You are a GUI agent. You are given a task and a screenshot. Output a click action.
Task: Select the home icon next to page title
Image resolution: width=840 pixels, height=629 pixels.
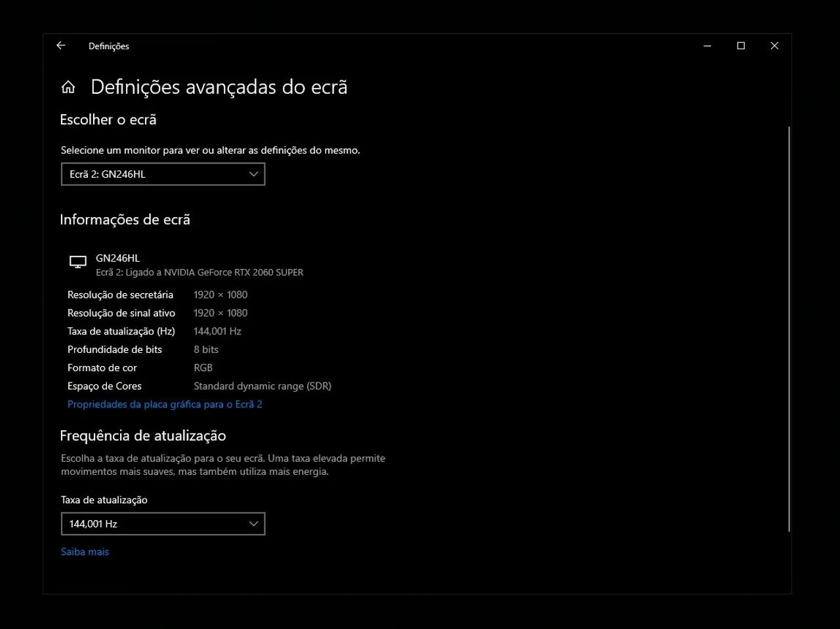tap(68, 86)
